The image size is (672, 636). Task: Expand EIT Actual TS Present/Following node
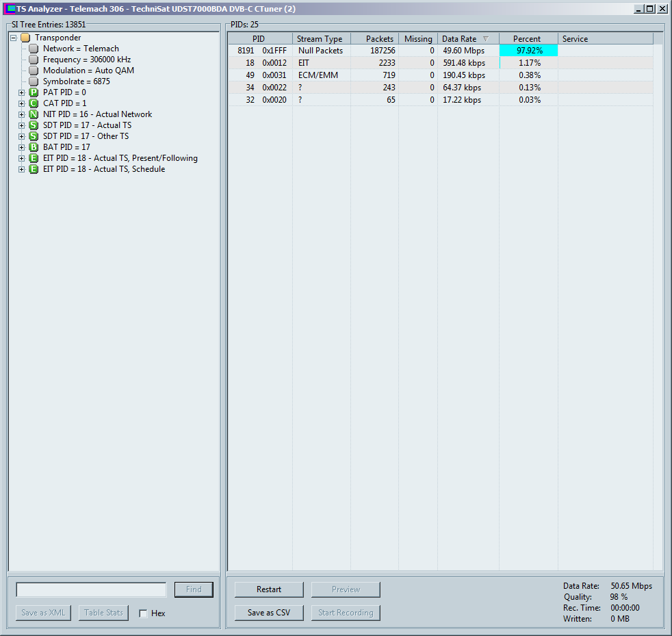click(x=21, y=158)
